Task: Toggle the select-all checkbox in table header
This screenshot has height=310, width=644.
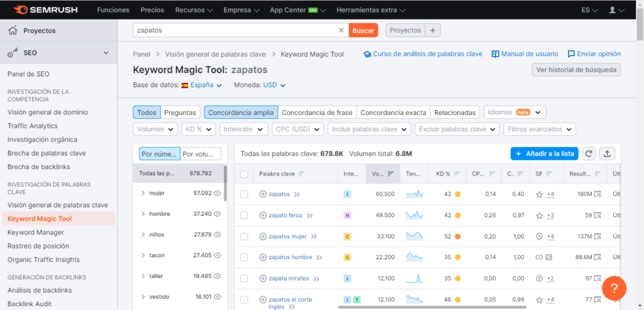Action: point(244,174)
